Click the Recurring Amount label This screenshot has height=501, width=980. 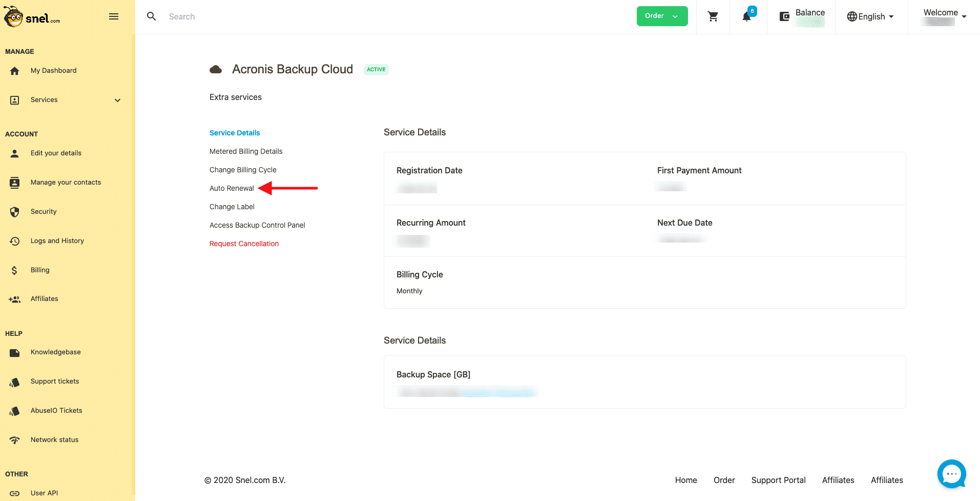click(431, 223)
